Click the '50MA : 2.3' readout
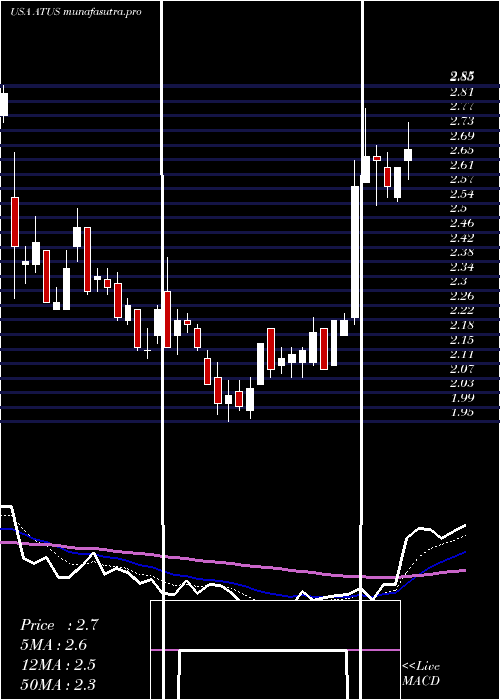The image size is (500, 700). pos(58,684)
